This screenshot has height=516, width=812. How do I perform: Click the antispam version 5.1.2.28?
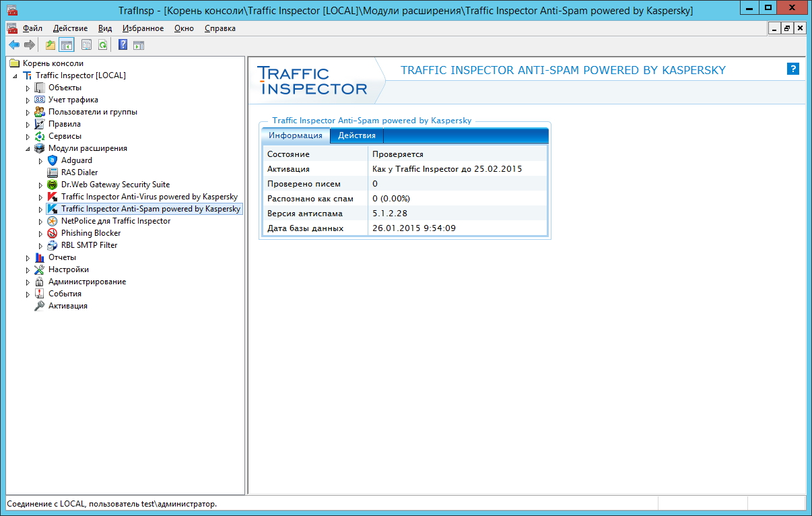click(x=388, y=214)
